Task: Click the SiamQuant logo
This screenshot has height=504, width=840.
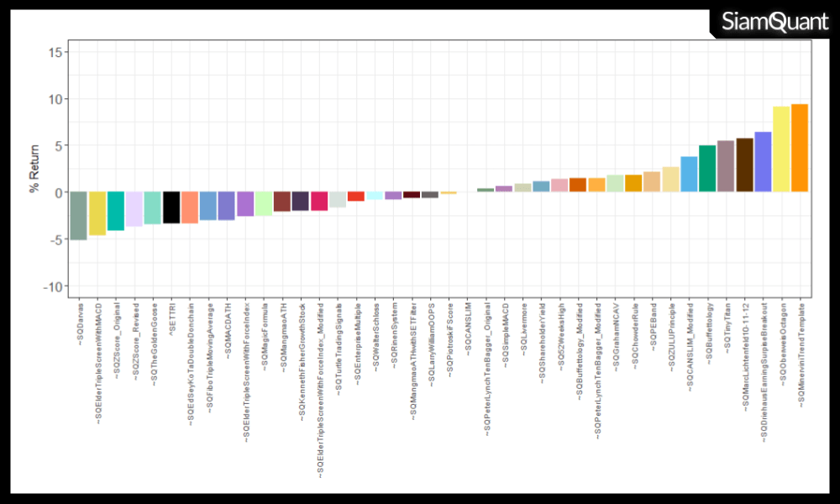Action: (774, 23)
